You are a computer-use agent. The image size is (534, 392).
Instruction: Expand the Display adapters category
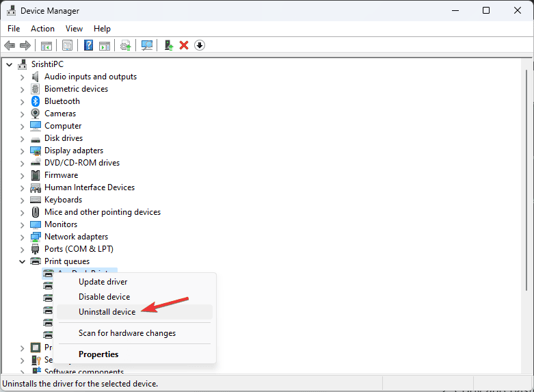click(x=23, y=151)
